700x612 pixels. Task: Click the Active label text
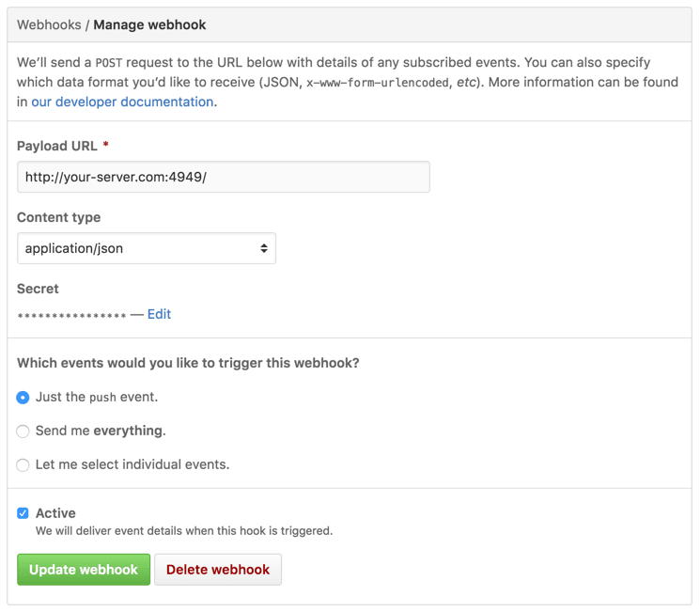click(x=55, y=513)
